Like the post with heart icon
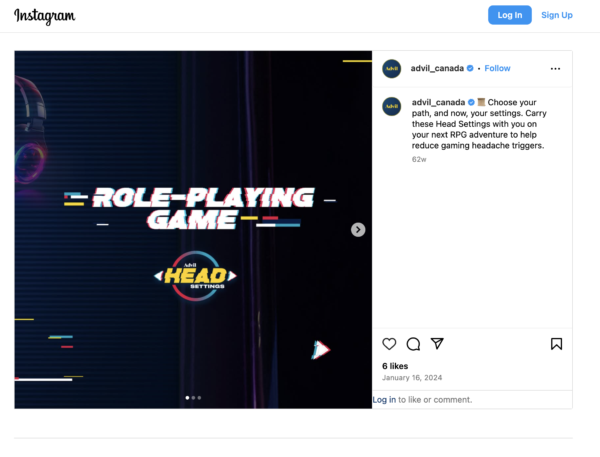 389,344
